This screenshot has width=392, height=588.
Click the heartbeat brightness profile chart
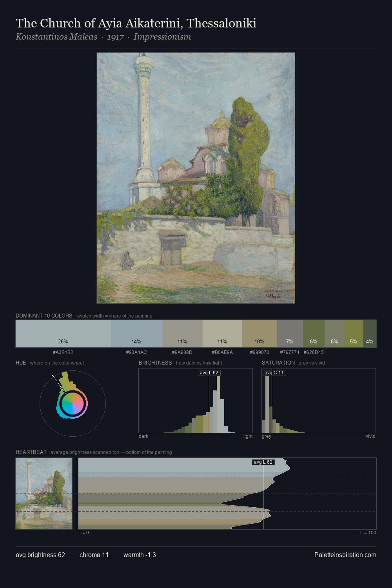click(x=227, y=494)
